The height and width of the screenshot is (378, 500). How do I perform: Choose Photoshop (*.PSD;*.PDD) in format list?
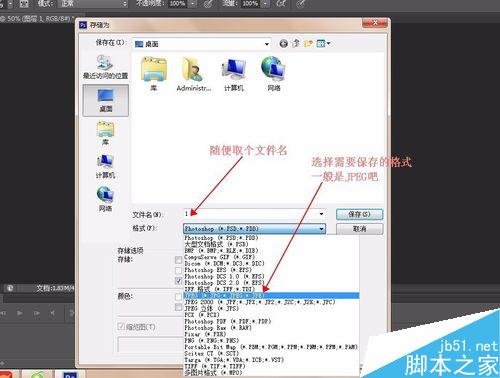pos(271,238)
